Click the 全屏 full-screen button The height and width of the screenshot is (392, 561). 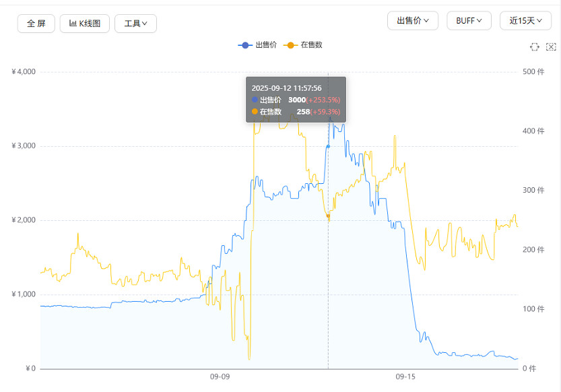coord(36,23)
